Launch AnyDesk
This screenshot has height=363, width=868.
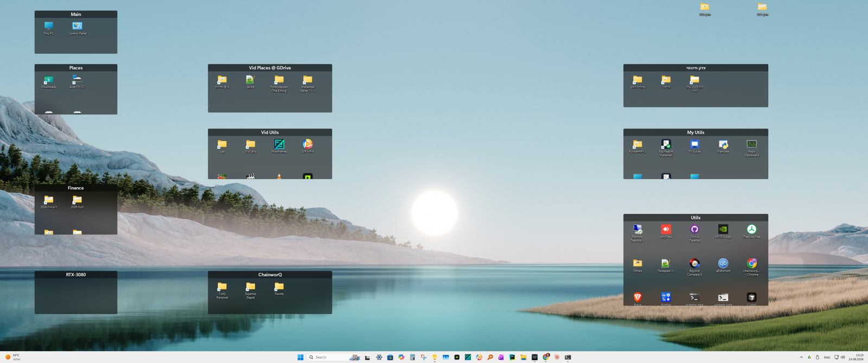pyautogui.click(x=666, y=231)
